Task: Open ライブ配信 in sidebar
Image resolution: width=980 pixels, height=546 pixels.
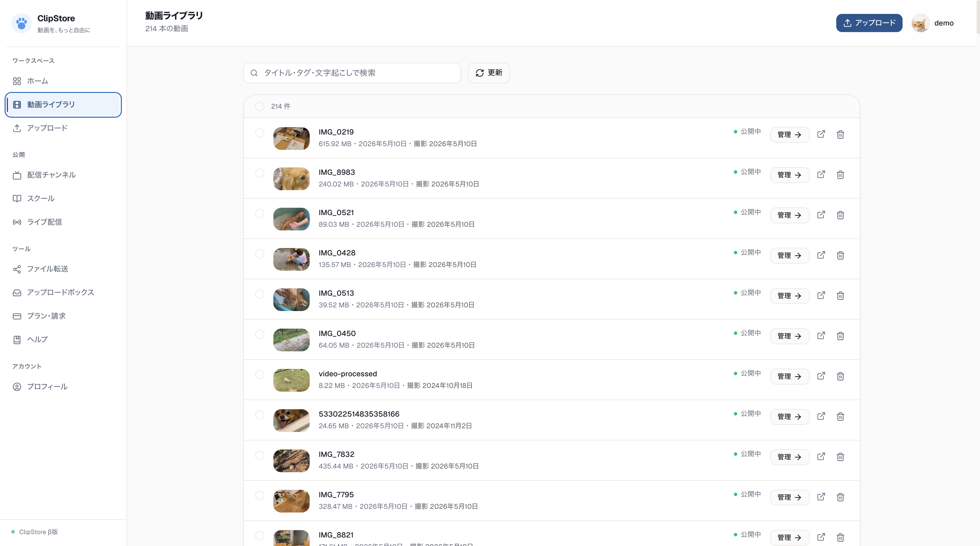Action: 63,222
